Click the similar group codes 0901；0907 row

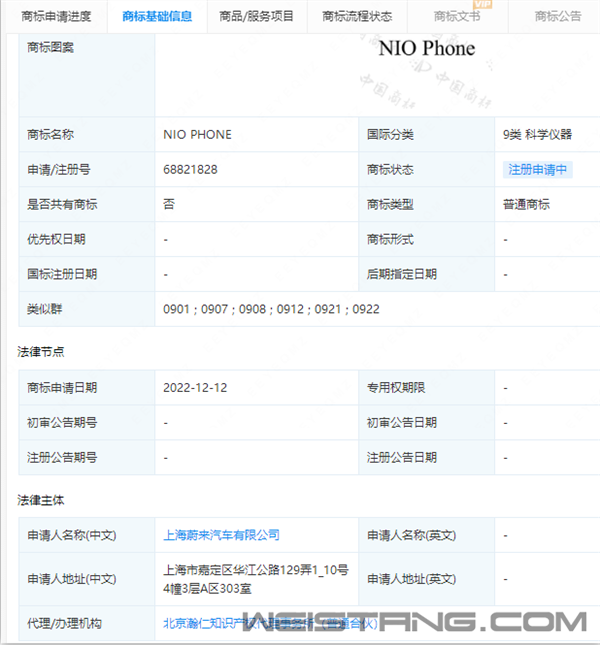point(271,309)
